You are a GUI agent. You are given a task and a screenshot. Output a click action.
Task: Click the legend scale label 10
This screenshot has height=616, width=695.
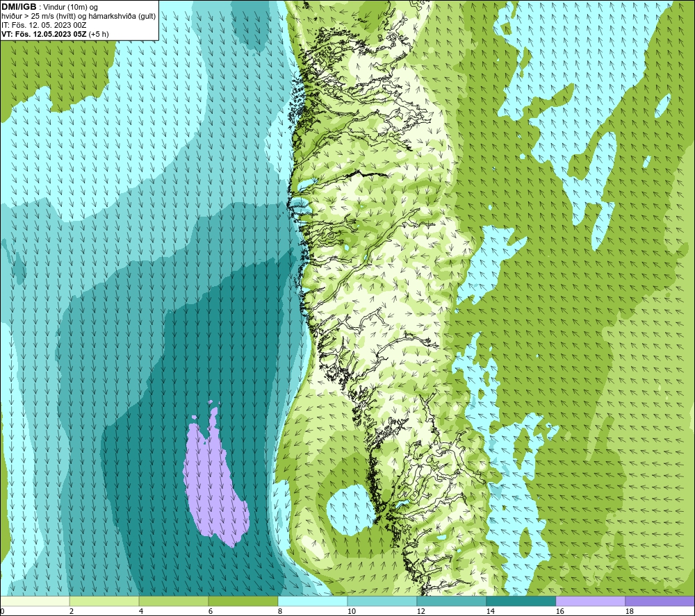[x=352, y=611]
